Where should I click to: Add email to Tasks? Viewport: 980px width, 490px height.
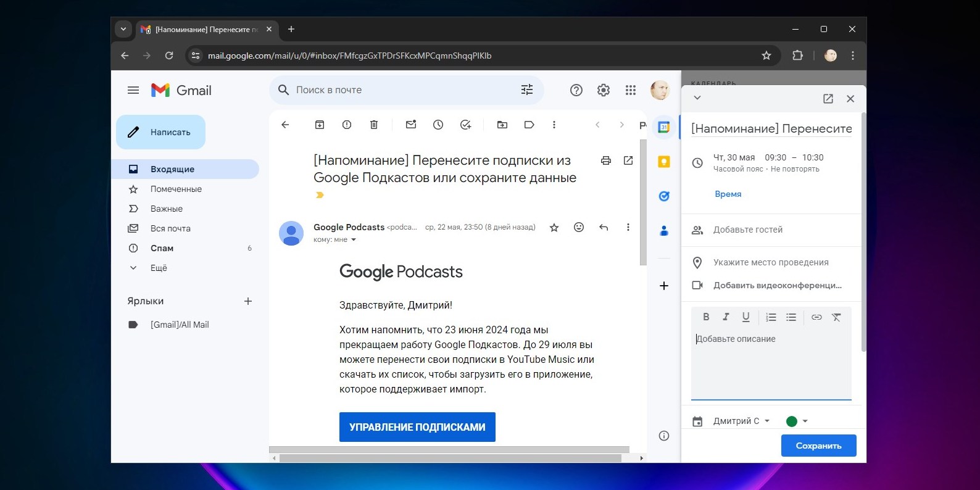(x=466, y=125)
